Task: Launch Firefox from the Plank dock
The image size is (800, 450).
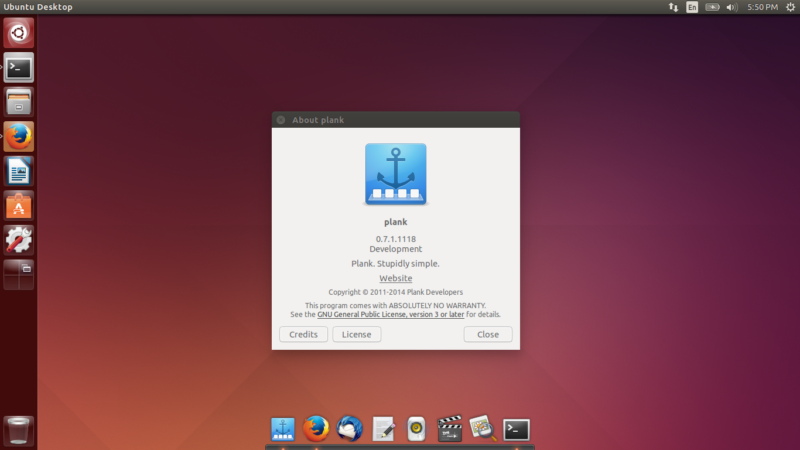Action: [316, 429]
